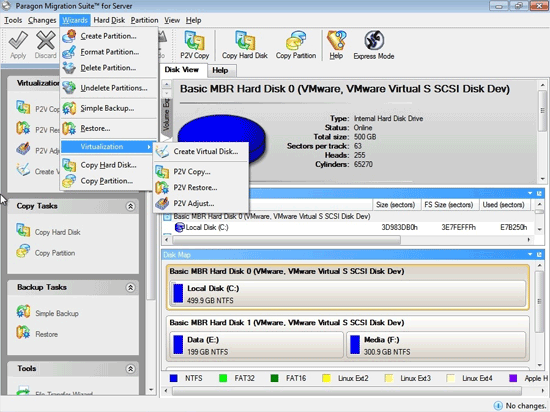Click the Disk Map vertical scrollbar
550x412 pixels.
[539, 302]
